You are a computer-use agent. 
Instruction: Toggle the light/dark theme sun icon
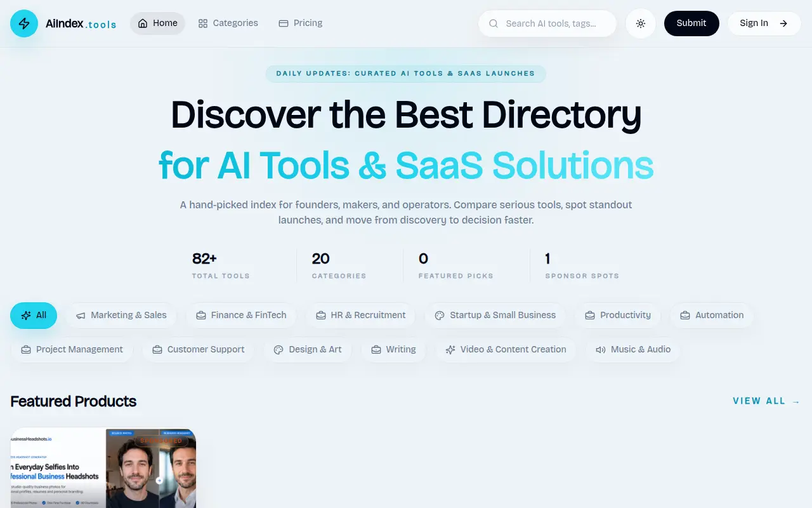[641, 23]
